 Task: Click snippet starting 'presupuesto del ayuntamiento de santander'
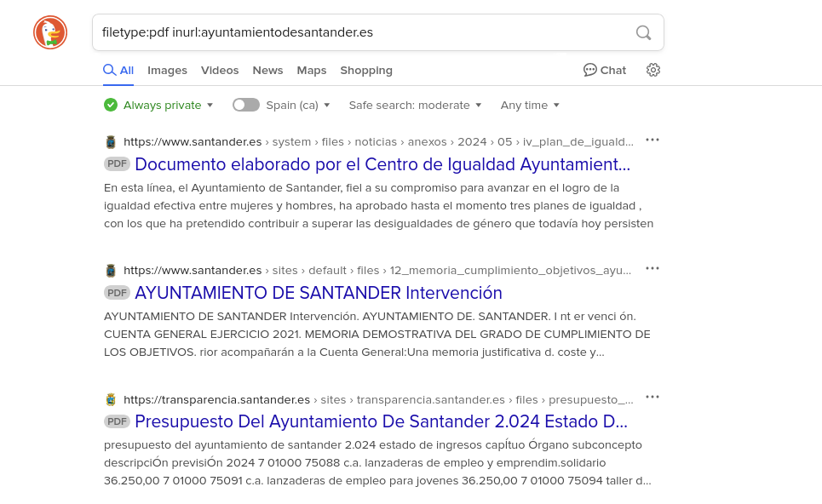(x=377, y=462)
